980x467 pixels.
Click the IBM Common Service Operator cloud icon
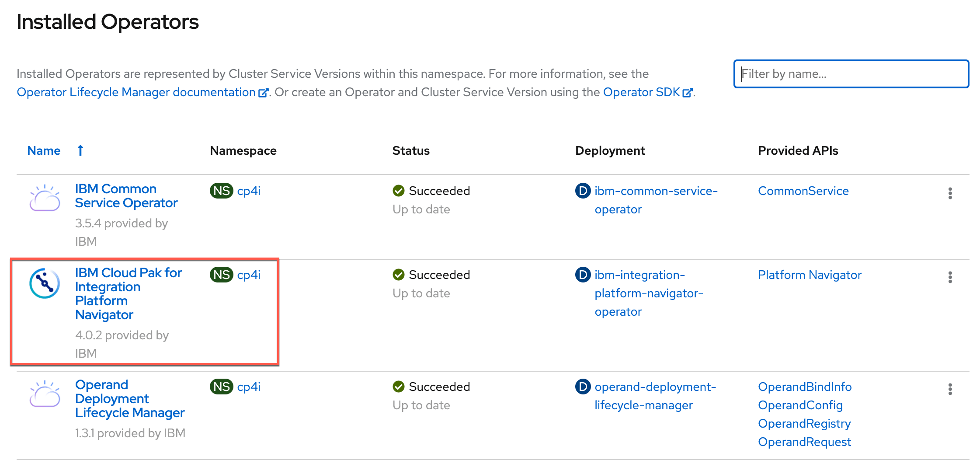point(45,198)
